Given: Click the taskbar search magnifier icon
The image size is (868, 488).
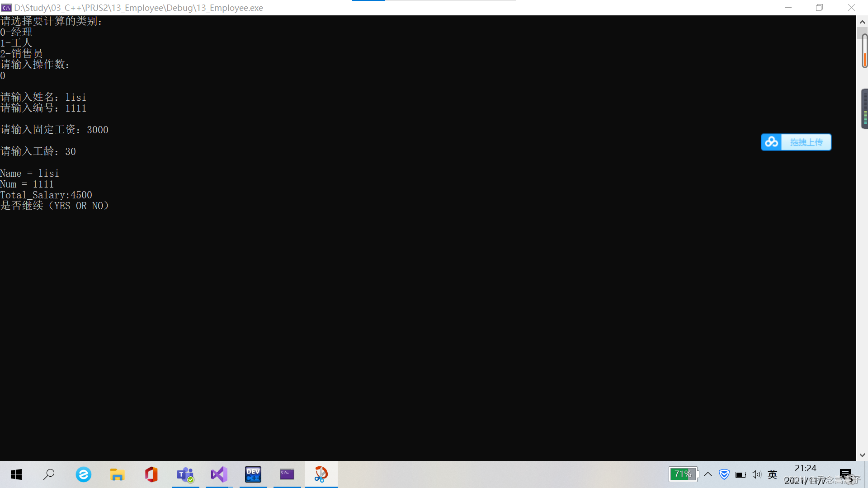Looking at the screenshot, I should (x=49, y=474).
